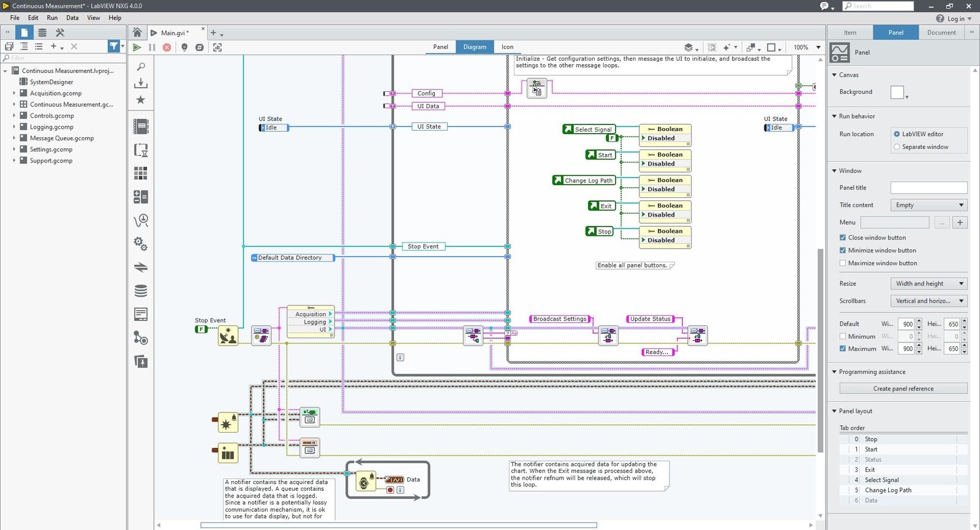Open the search magnifier in diagram palette
Viewport: 980px width, 530px height.
coord(141,67)
